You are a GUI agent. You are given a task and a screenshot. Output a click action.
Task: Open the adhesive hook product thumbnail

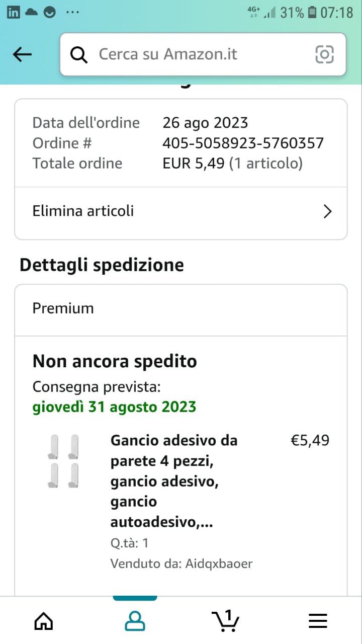tap(63, 461)
